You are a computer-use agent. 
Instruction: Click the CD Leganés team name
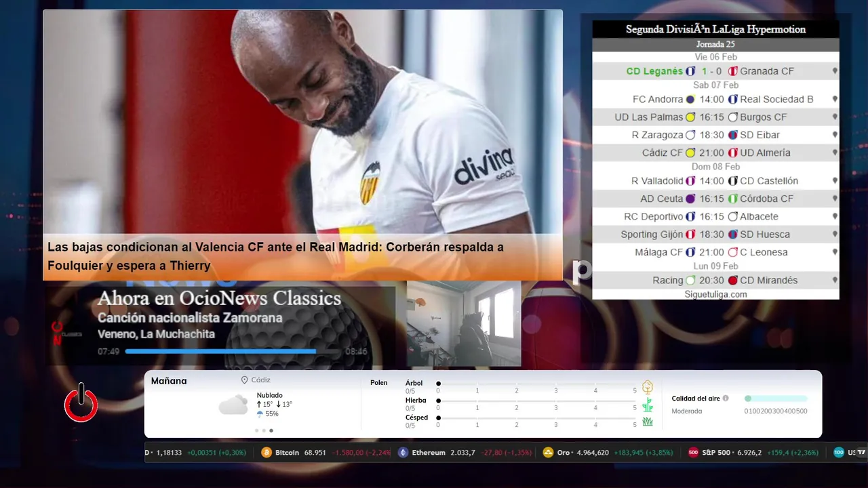click(x=654, y=71)
